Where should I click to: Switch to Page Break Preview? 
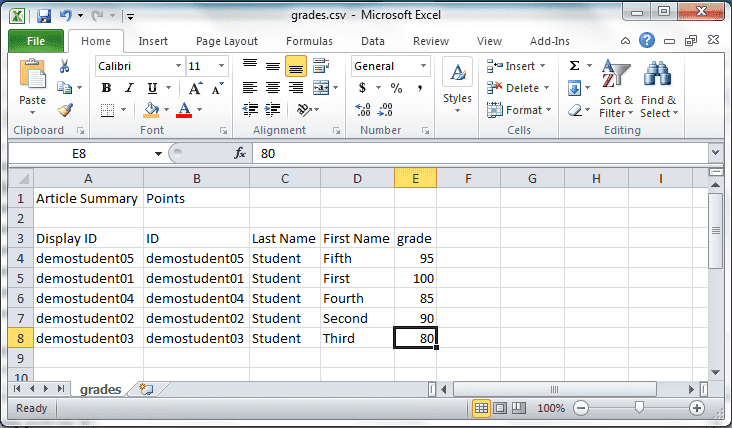tap(519, 408)
